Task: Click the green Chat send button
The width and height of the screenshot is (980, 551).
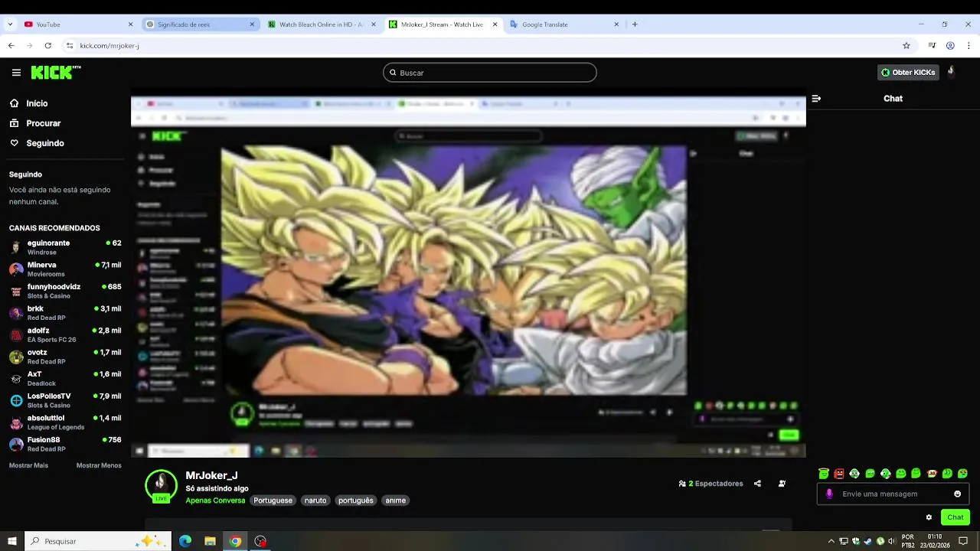Action: 955,517
